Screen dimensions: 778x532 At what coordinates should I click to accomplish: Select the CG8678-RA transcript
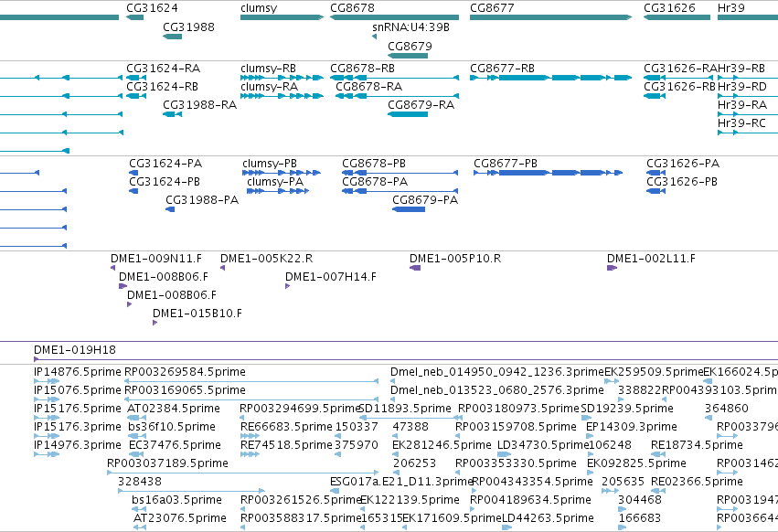(x=397, y=96)
